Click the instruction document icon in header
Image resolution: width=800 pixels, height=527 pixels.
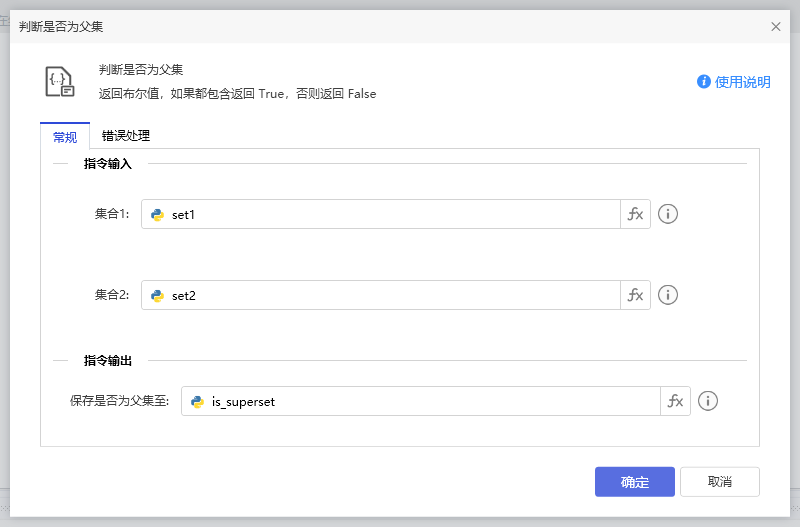coord(60,82)
